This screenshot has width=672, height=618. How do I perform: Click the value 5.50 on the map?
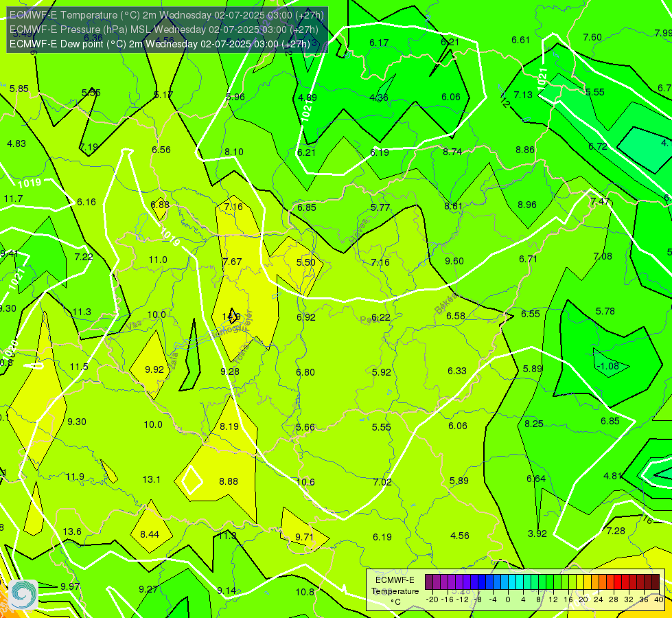tap(306, 262)
